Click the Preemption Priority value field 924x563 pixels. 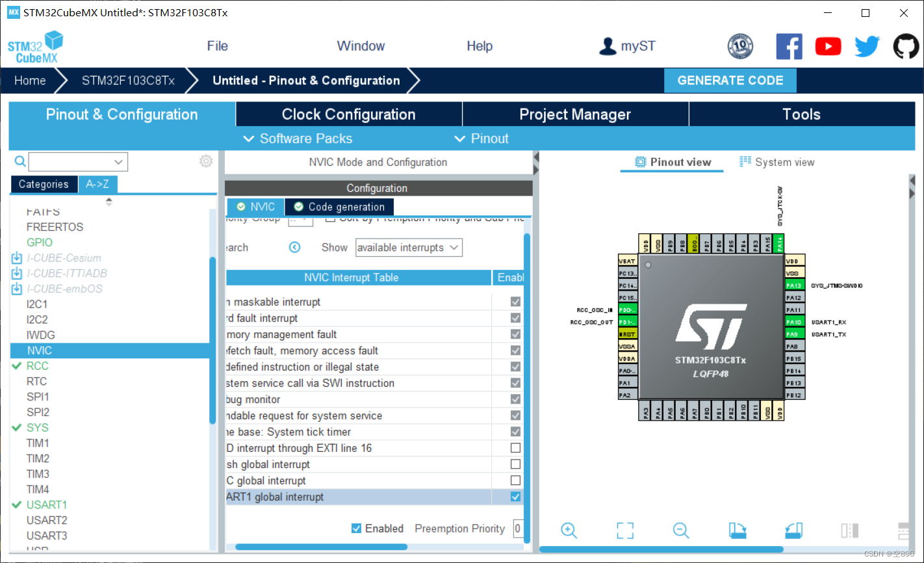[517, 529]
